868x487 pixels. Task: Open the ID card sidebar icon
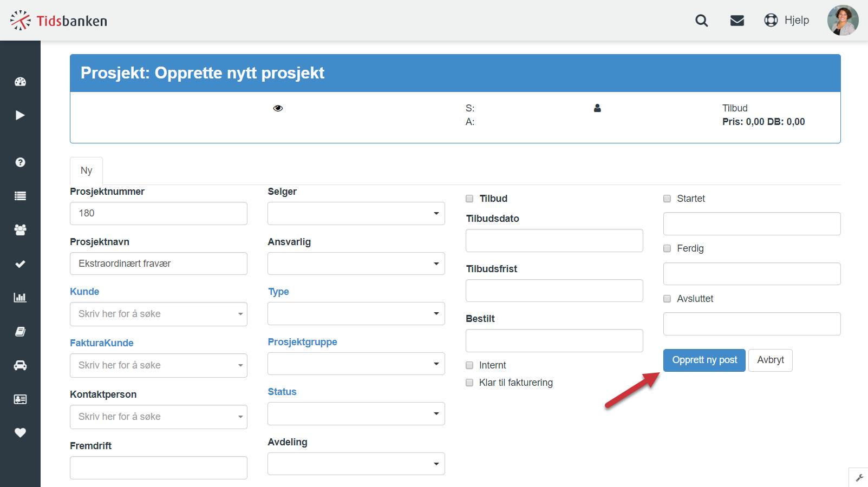[x=20, y=399]
